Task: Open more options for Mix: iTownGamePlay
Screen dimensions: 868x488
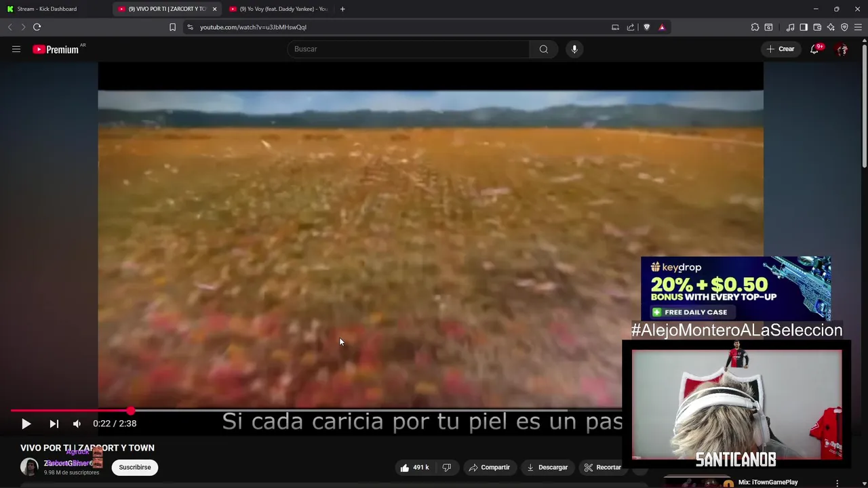Action: [x=837, y=483]
